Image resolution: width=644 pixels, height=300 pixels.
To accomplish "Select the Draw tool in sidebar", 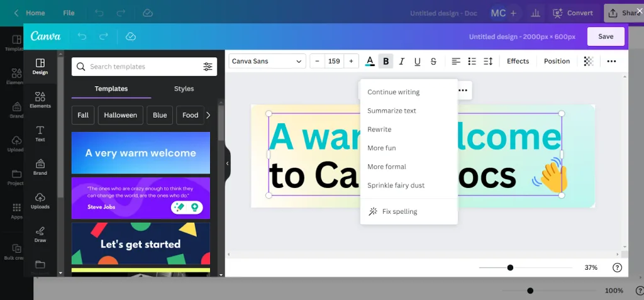I will 40,234.
